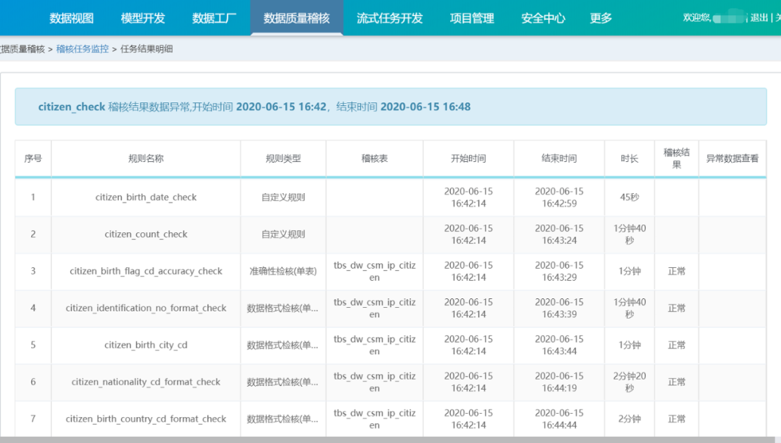Click the citizen_birth_flag_cd_accuracy_check rule
Viewport: 781px width, 443px height.
(146, 271)
